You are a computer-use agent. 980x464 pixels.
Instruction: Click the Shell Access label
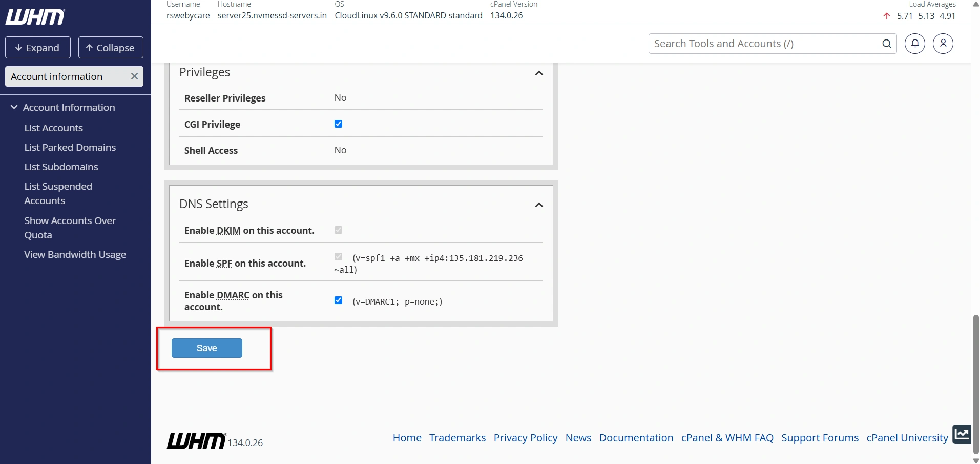point(211,150)
